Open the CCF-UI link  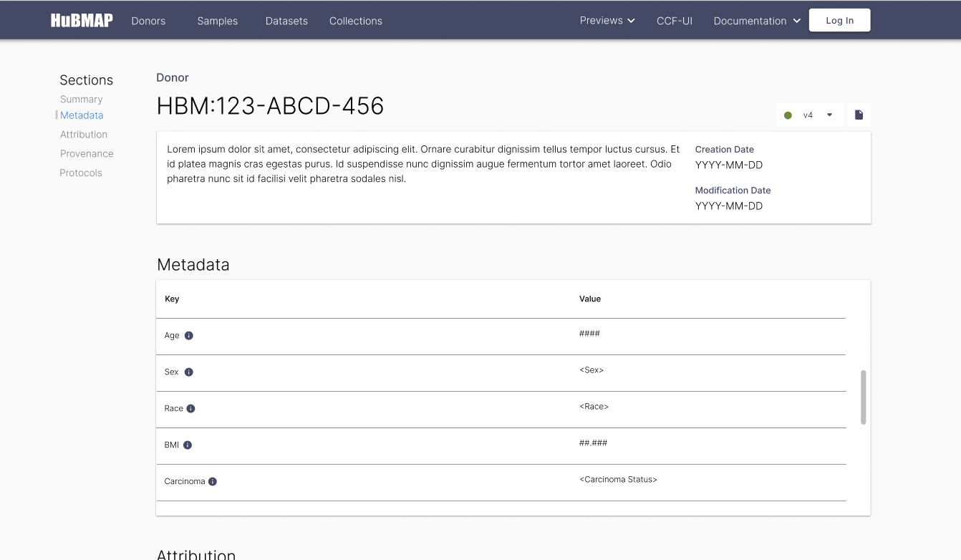pyautogui.click(x=675, y=21)
